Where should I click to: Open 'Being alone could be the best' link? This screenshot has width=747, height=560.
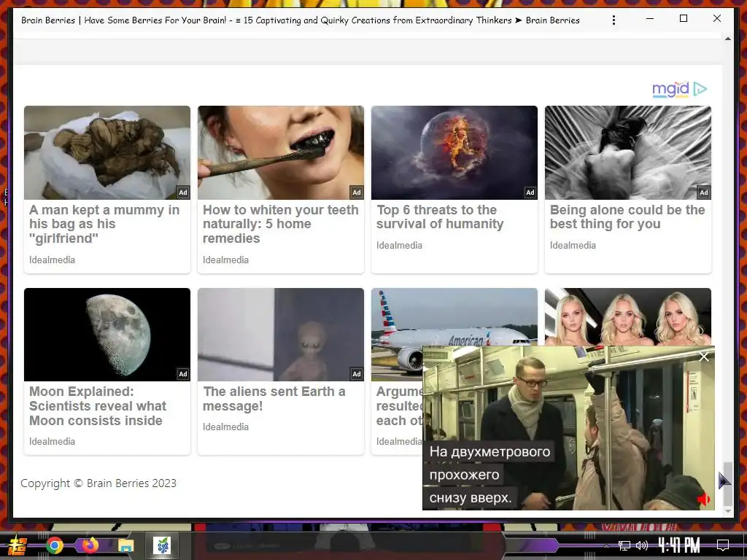627,217
